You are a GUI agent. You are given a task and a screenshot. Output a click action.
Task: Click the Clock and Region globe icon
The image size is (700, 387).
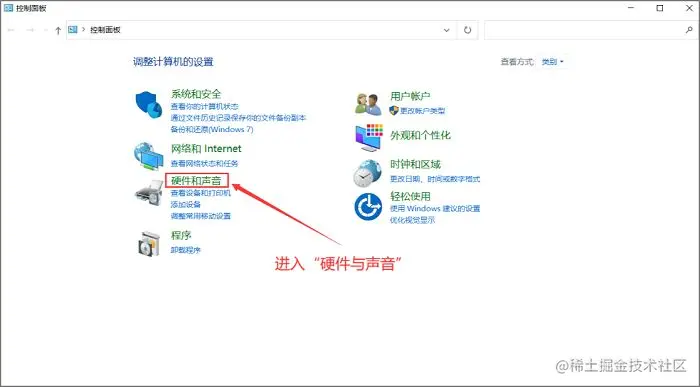[x=367, y=173]
